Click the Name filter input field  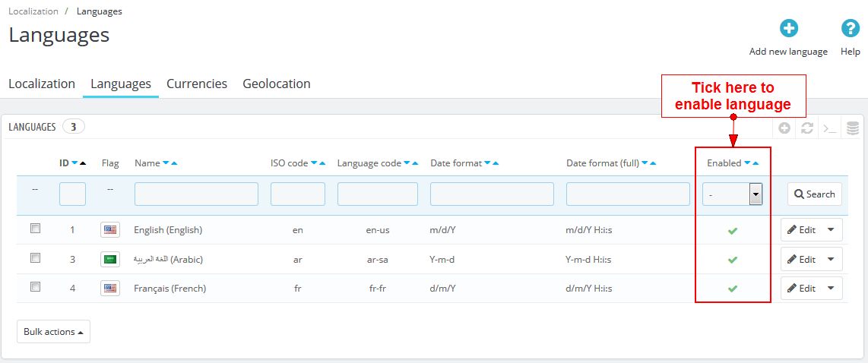(196, 194)
